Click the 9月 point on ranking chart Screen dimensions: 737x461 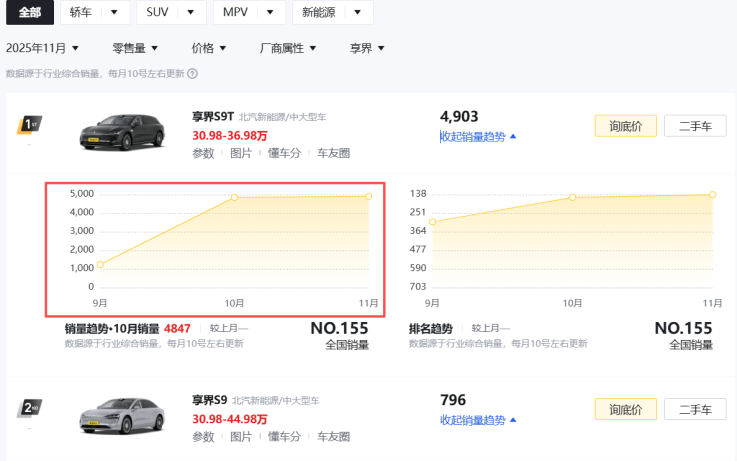(x=432, y=222)
